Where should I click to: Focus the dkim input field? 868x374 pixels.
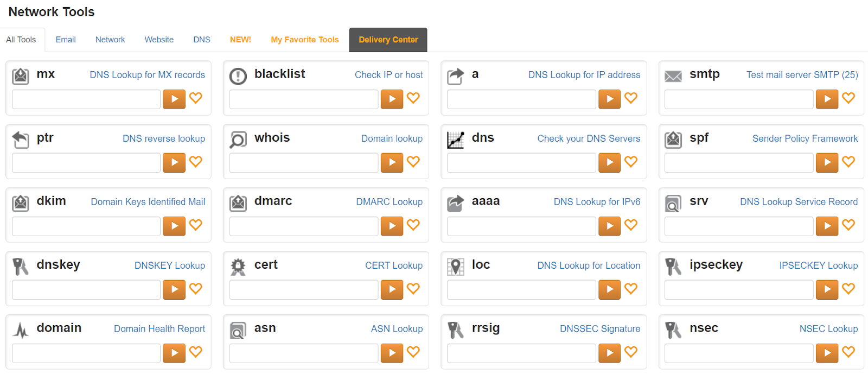86,226
